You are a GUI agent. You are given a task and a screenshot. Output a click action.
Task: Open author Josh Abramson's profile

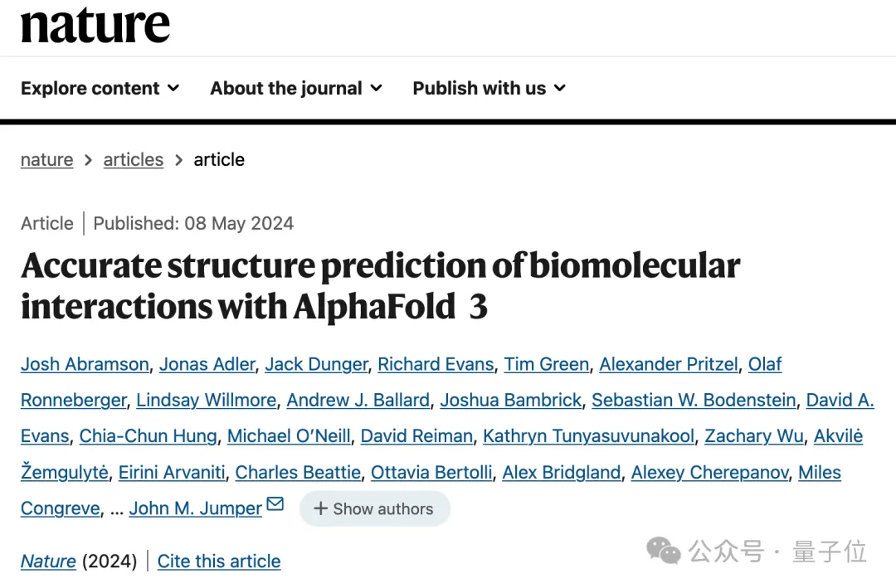click(85, 364)
